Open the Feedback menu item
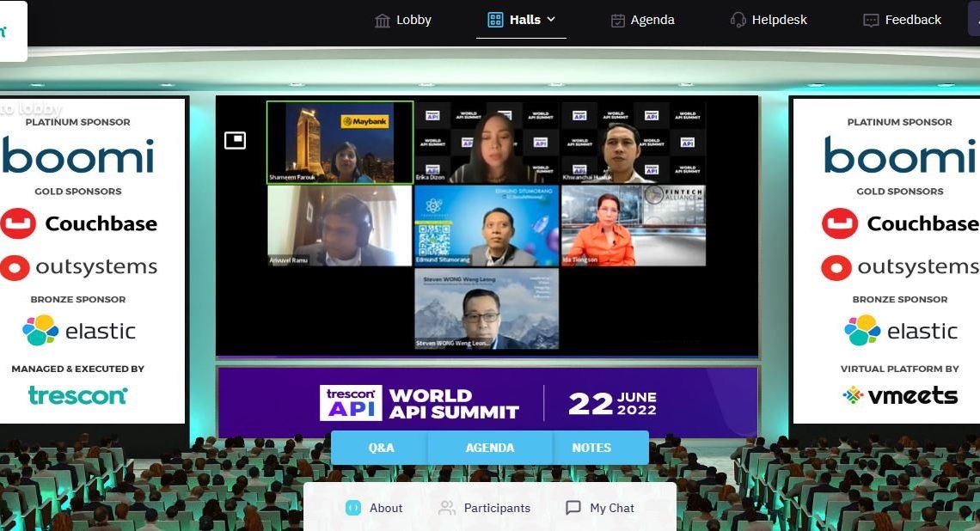This screenshot has width=980, height=531. click(902, 20)
